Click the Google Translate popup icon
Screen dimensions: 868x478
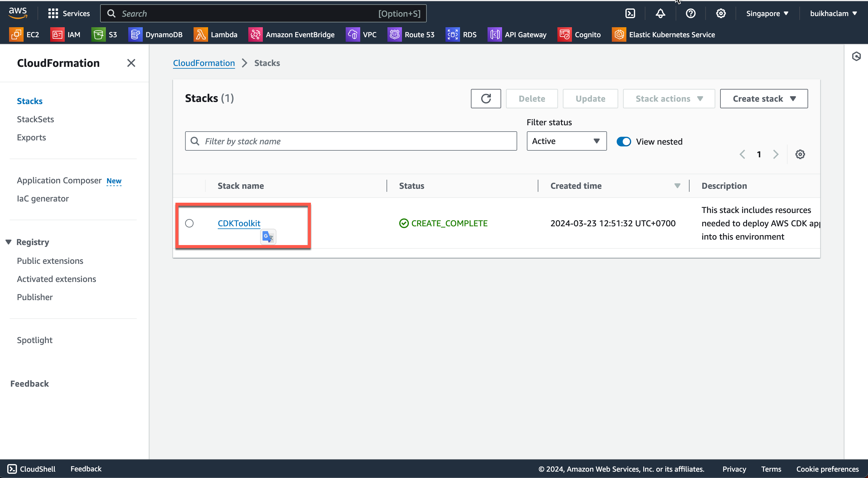click(x=268, y=237)
